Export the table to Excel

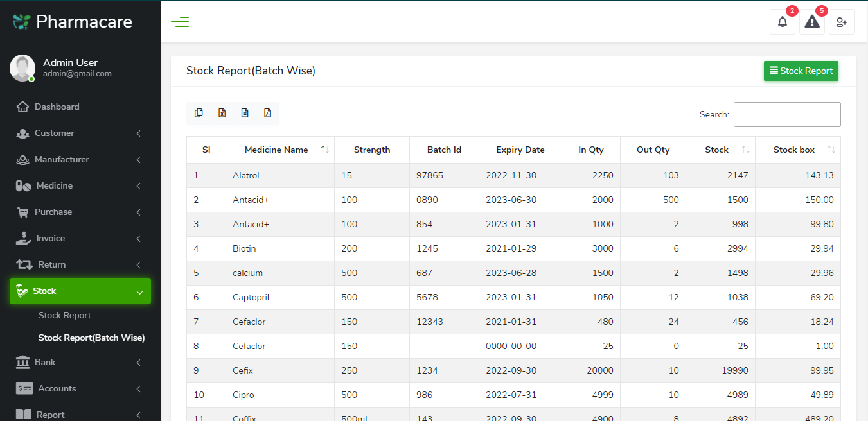coord(222,112)
